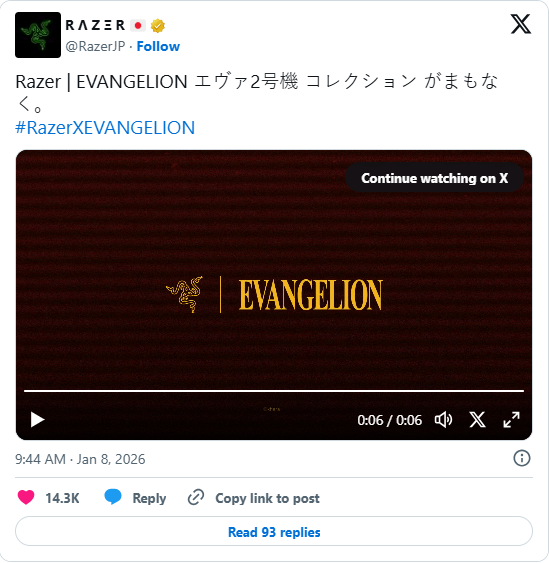Click the chain link icon

click(196, 498)
